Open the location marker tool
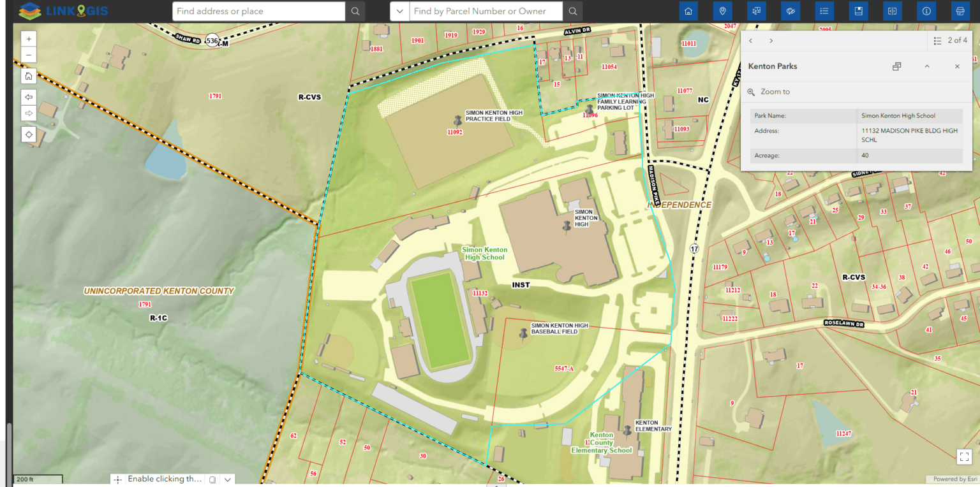The image size is (980, 487). (722, 11)
